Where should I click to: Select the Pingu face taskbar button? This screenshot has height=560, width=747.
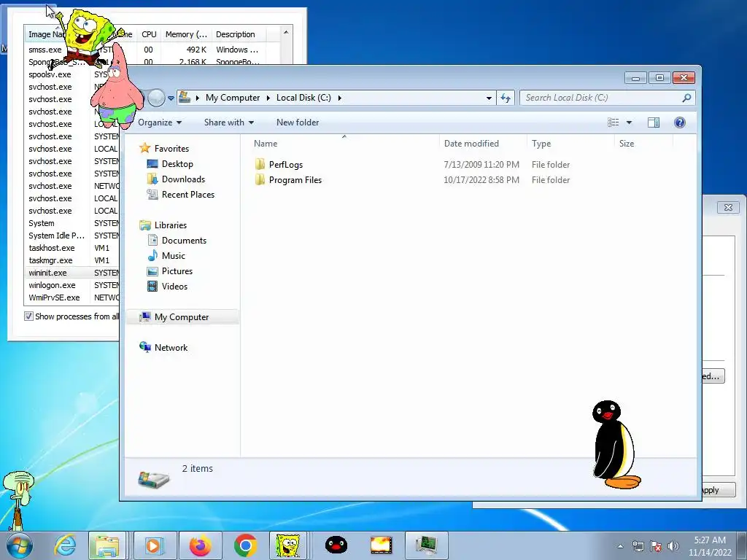pos(336,545)
